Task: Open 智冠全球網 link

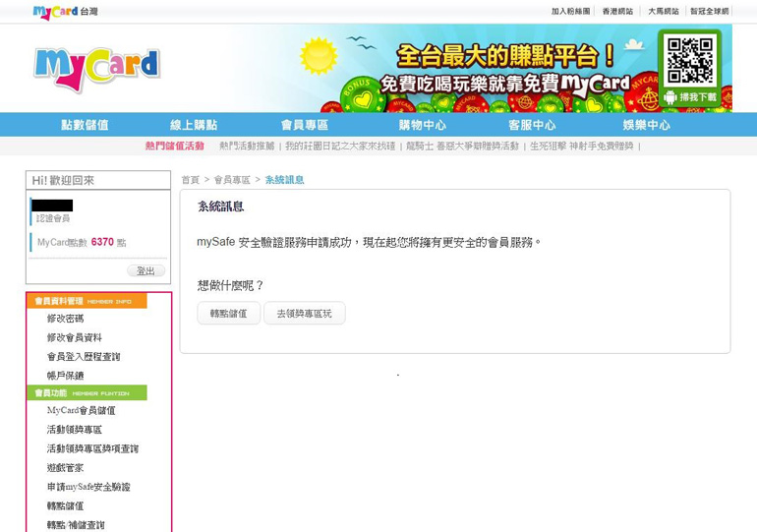Action: tap(709, 11)
